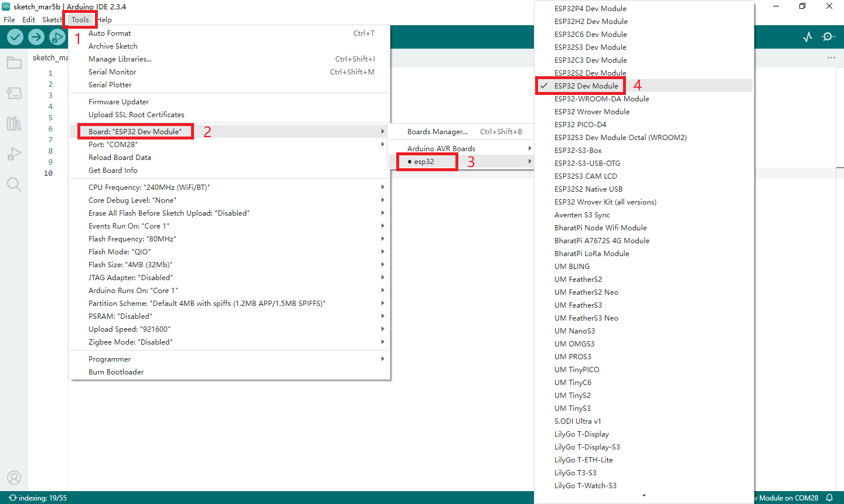This screenshot has width=844, height=504.
Task: Click the Upload arrow button
Action: [x=36, y=37]
